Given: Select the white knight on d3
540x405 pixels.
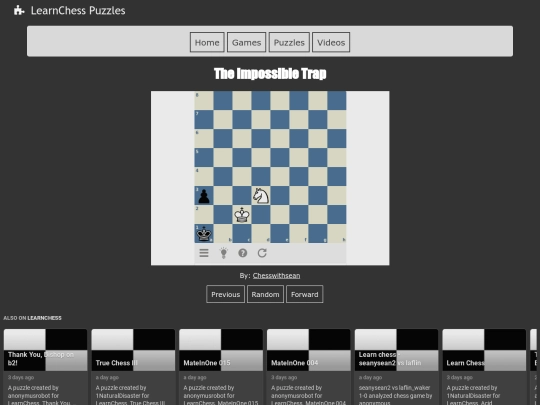Looking at the screenshot, I should coord(261,196).
